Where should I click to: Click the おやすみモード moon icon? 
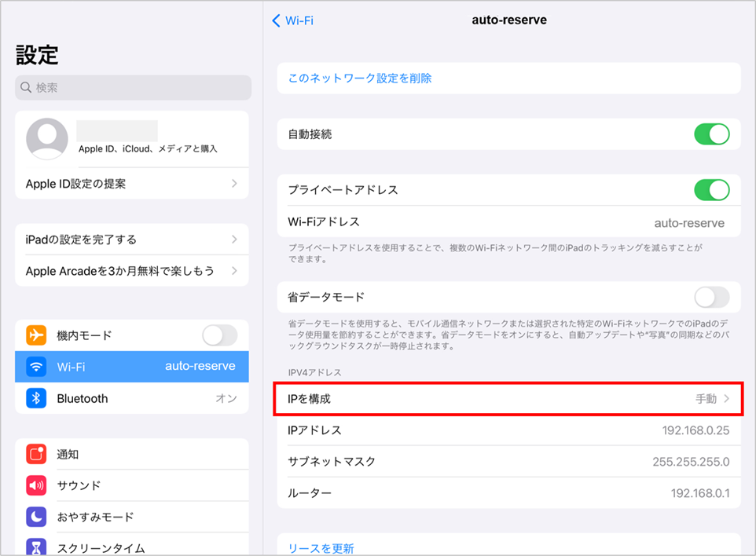36,517
